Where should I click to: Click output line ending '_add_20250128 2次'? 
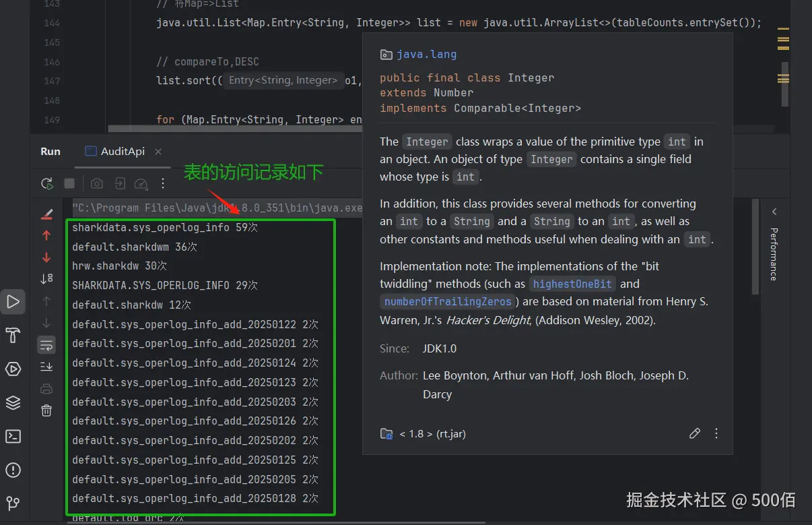pos(195,499)
